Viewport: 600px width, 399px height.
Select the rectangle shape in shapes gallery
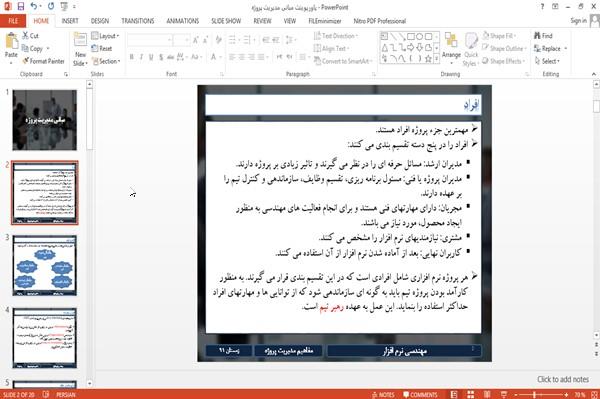pos(411,37)
